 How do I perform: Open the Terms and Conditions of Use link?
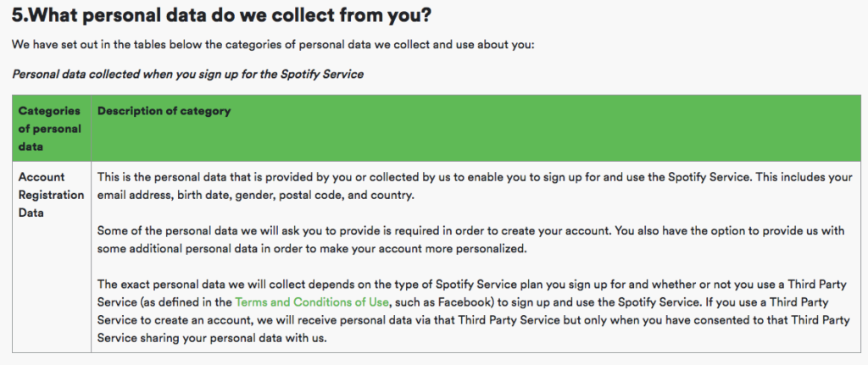[312, 302]
